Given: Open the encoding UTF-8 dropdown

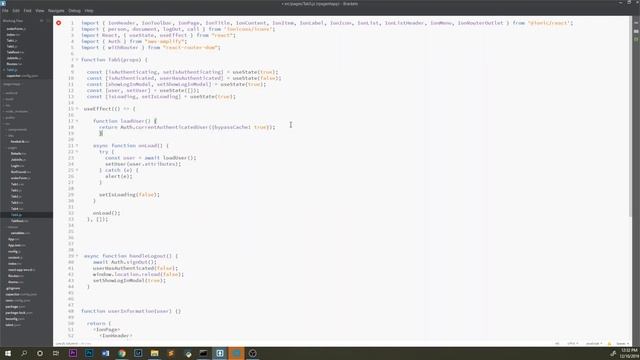Looking at the screenshot, I should point(573,344).
